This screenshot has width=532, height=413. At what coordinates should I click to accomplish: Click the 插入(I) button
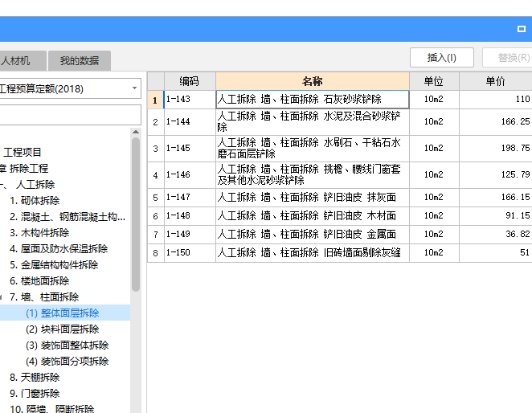[x=442, y=57]
